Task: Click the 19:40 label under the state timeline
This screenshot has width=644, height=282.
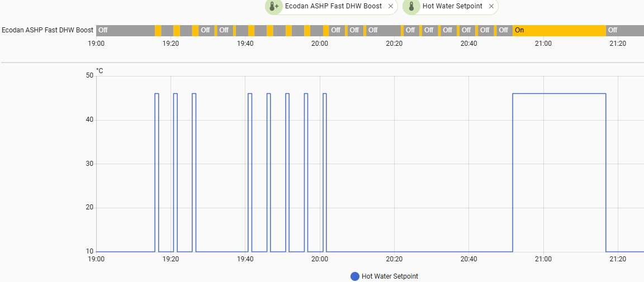Action: (245, 42)
